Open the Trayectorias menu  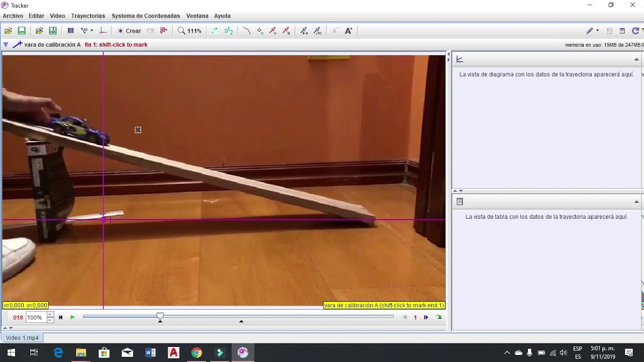pyautogui.click(x=88, y=16)
